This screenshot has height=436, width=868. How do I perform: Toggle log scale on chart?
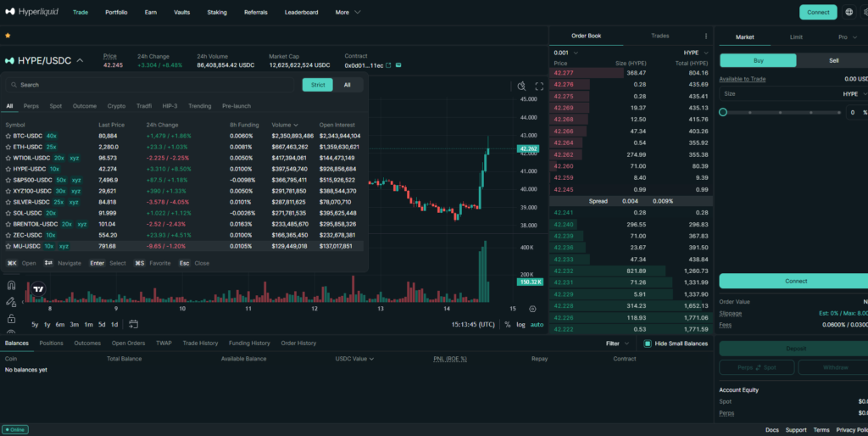(521, 325)
